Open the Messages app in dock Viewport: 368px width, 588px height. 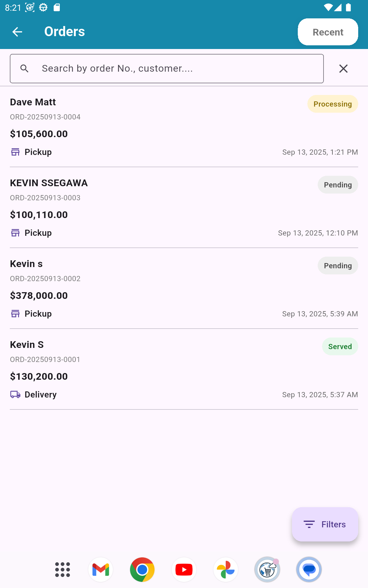click(x=309, y=570)
